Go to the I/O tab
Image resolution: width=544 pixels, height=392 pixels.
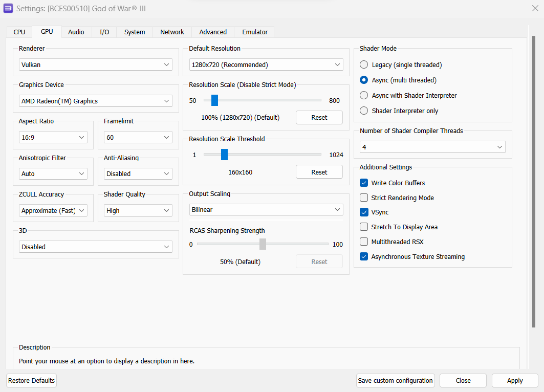point(104,32)
